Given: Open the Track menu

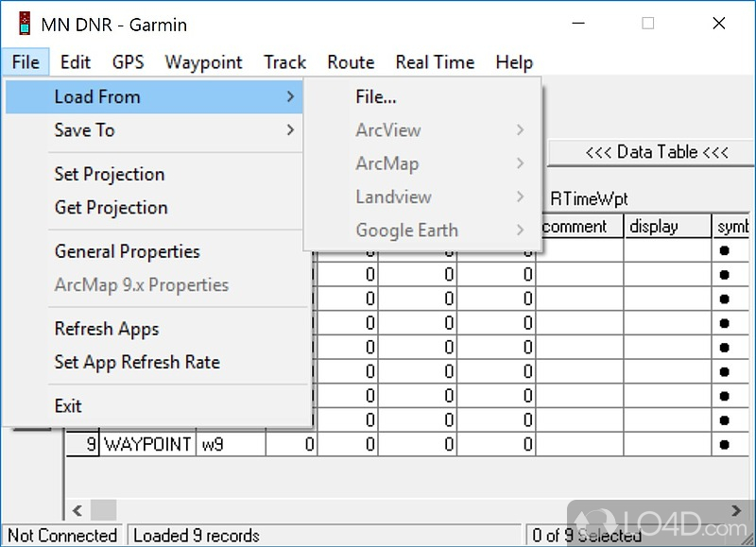Looking at the screenshot, I should coord(284,62).
